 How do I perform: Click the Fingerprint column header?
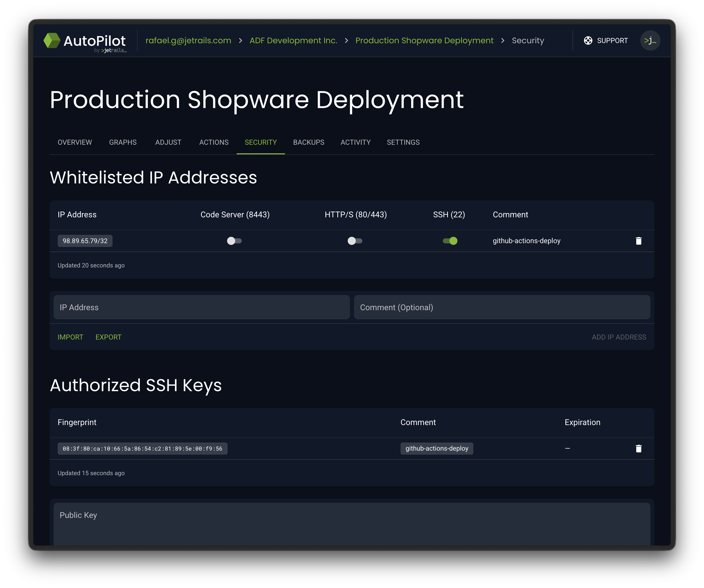coord(77,422)
